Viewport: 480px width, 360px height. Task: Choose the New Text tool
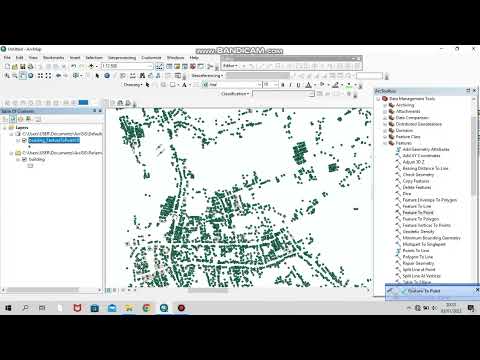184,85
